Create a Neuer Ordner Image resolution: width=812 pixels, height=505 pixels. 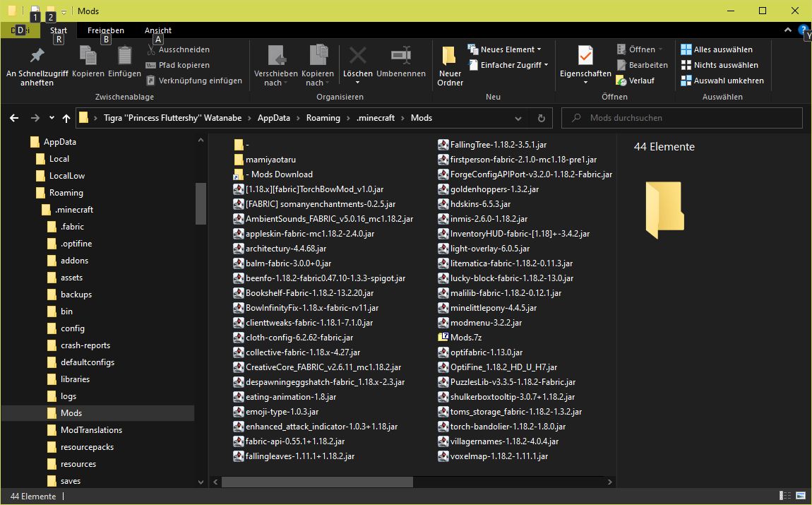450,65
